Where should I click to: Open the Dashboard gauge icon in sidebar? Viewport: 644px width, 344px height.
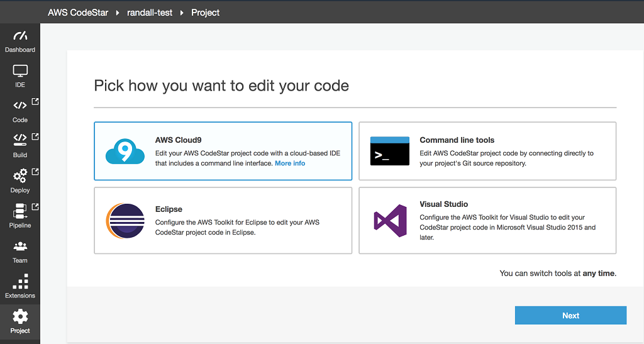(19, 36)
